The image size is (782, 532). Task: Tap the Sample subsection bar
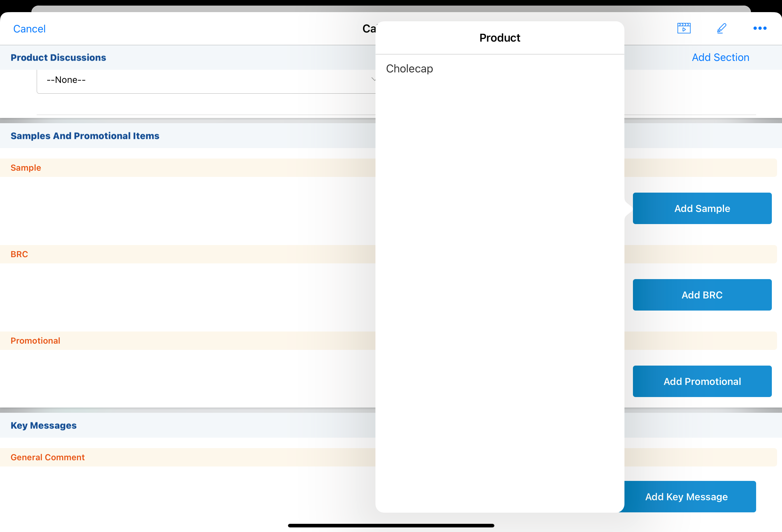pos(26,168)
